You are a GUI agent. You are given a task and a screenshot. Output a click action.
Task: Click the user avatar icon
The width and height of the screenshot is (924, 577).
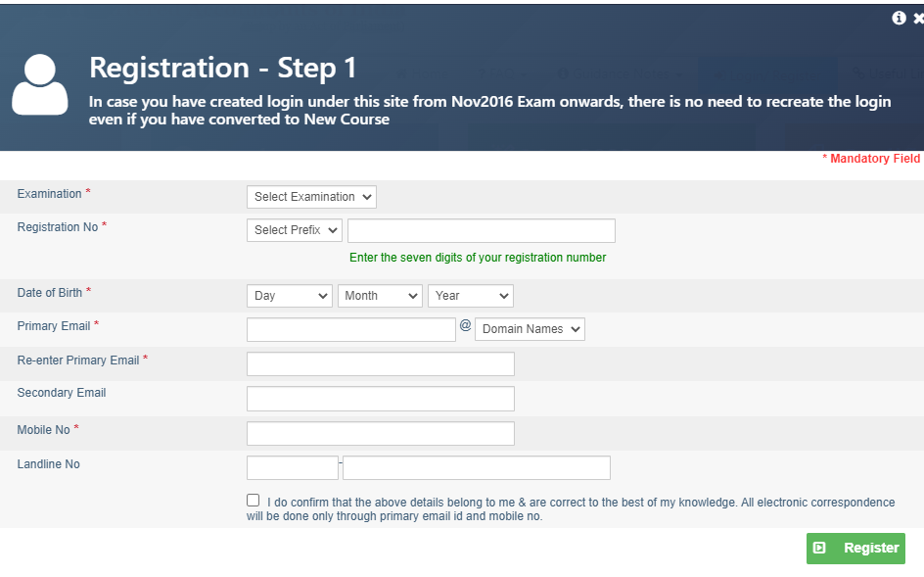pos(40,84)
